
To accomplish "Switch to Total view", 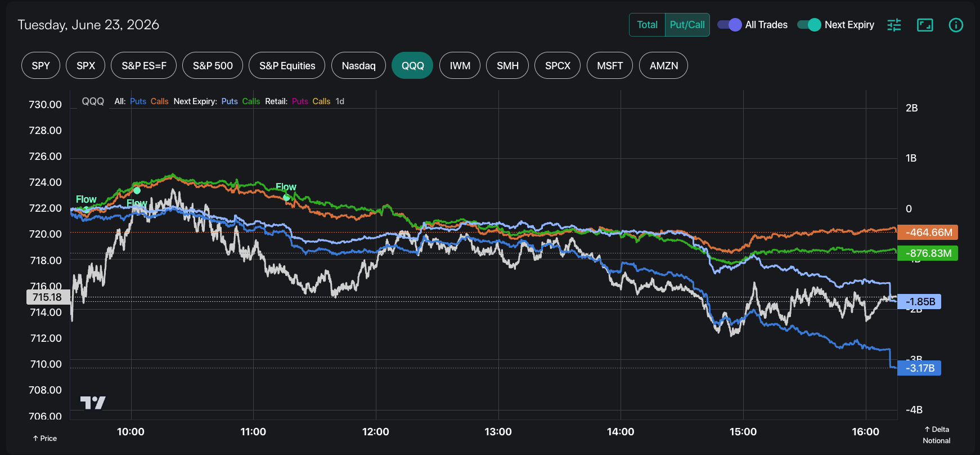I will click(647, 25).
